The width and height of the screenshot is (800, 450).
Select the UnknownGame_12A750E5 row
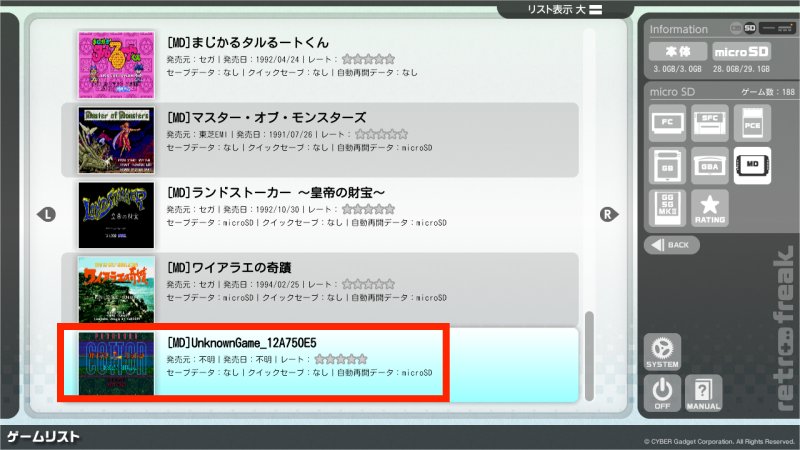[x=320, y=365]
